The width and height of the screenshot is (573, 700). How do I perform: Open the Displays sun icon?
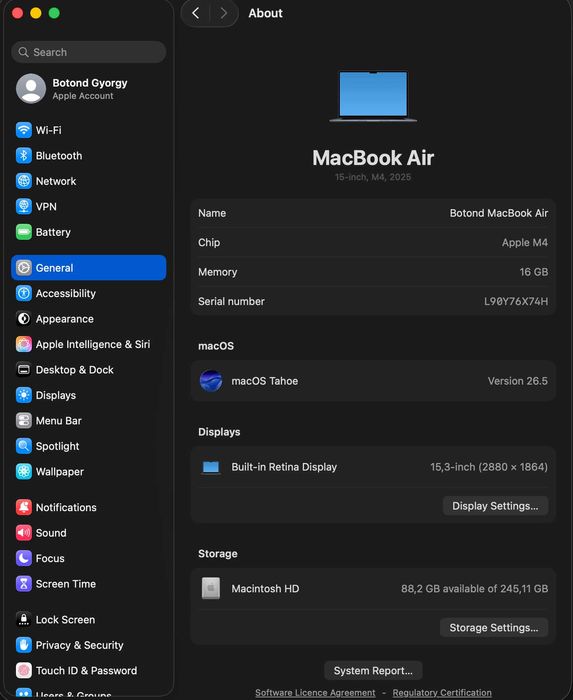pos(24,395)
